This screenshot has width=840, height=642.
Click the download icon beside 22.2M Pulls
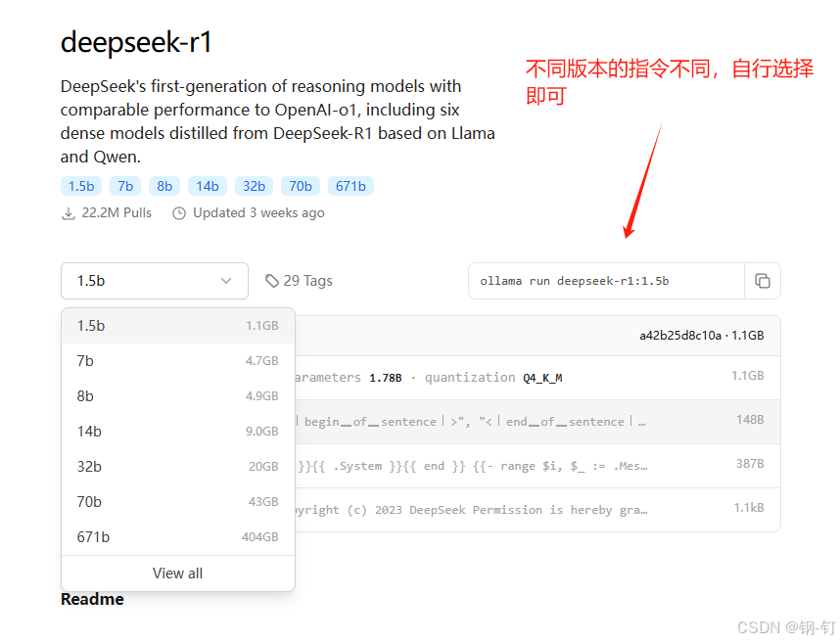click(x=68, y=213)
